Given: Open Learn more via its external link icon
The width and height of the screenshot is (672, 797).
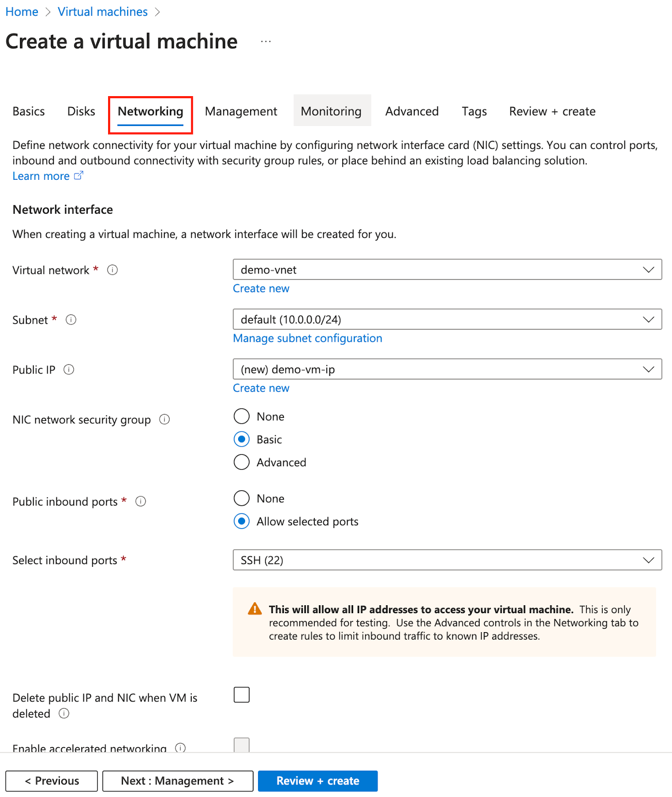Looking at the screenshot, I should 79,175.
